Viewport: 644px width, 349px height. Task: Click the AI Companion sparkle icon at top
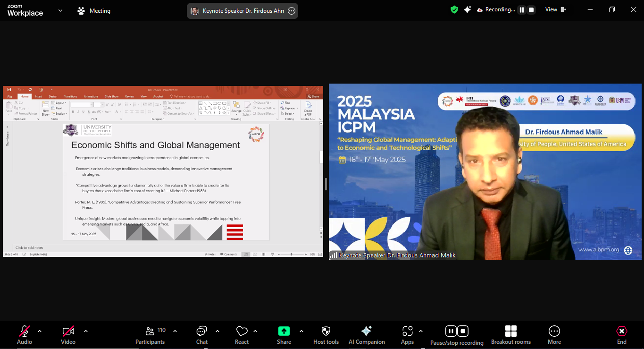468,9
